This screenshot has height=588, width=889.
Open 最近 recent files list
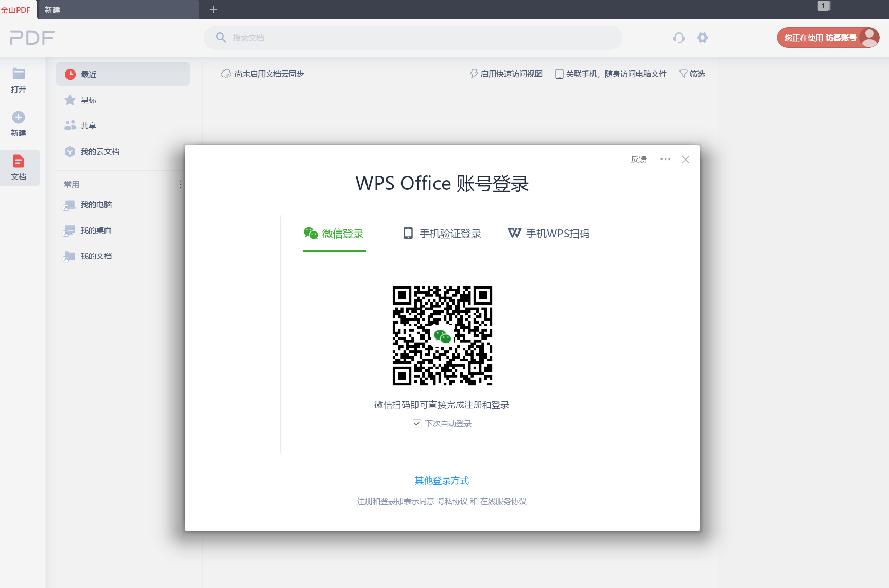click(123, 74)
